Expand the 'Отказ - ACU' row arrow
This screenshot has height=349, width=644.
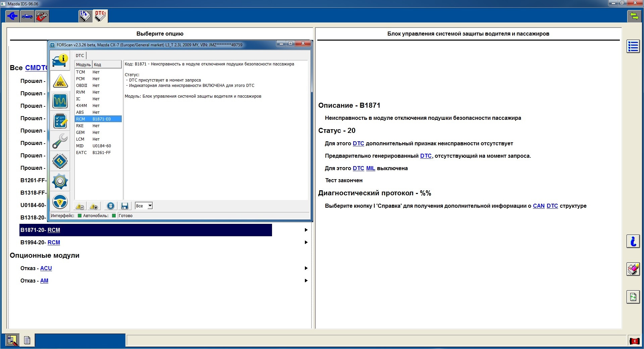[x=306, y=268]
